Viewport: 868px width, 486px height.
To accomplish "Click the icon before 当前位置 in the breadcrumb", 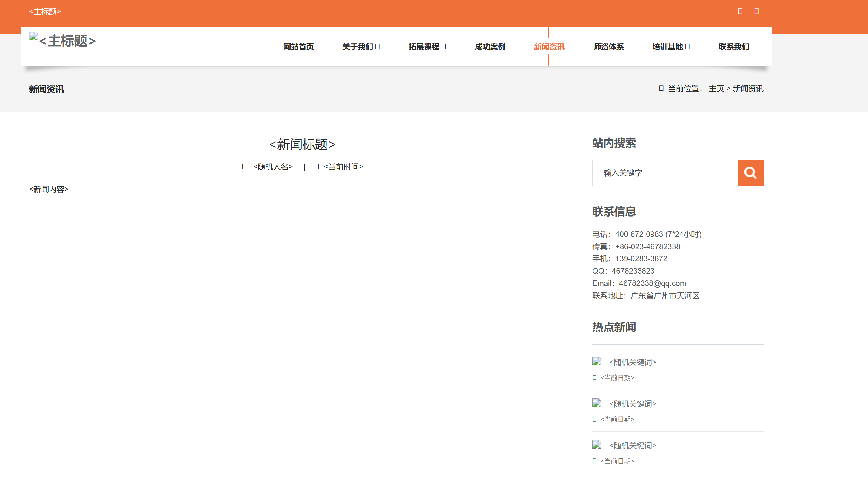I will [661, 88].
